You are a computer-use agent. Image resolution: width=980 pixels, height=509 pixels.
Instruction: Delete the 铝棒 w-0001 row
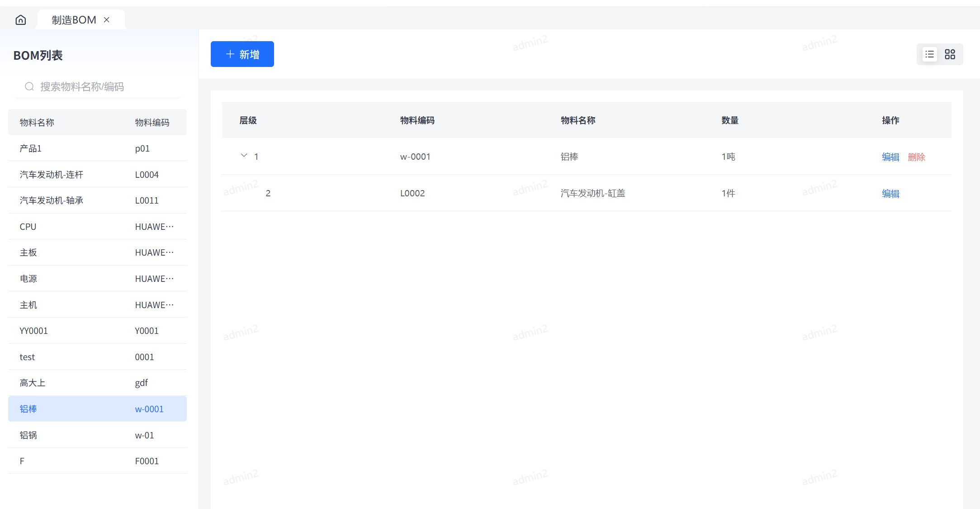click(916, 157)
